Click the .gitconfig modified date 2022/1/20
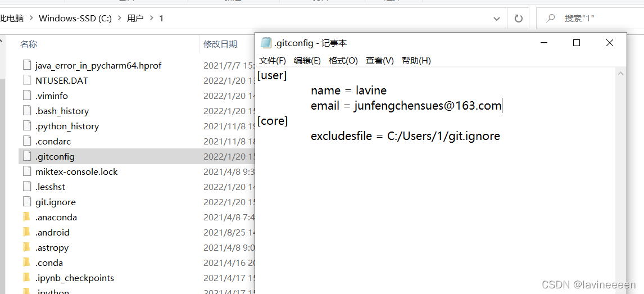Image resolution: width=644 pixels, height=294 pixels. point(229,157)
